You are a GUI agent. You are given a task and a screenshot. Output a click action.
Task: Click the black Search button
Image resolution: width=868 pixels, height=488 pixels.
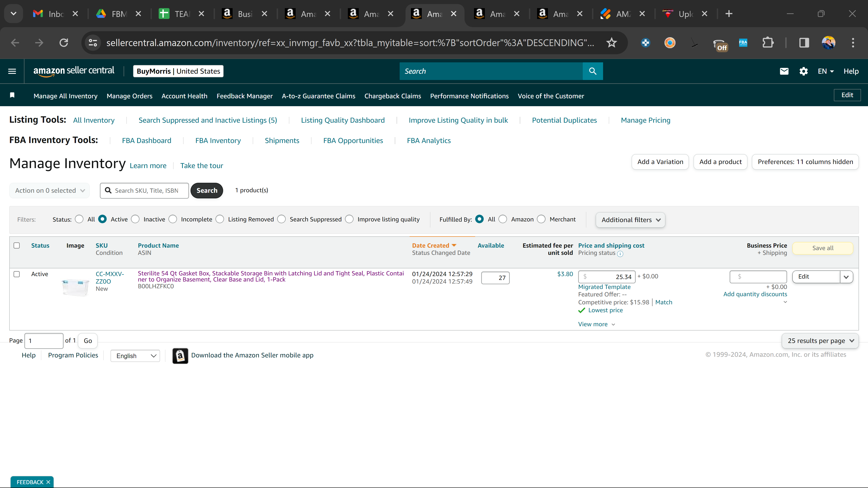207,191
